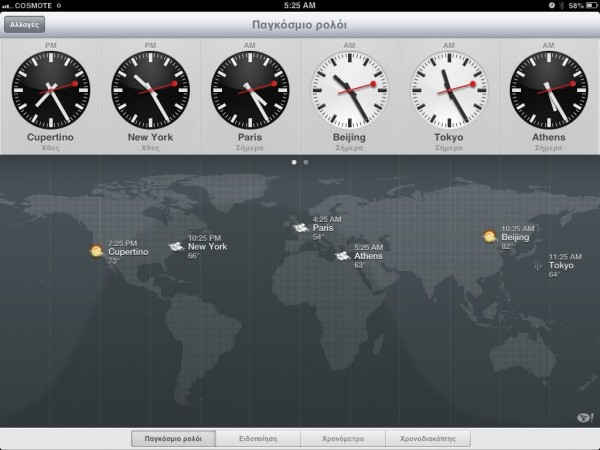Switch to the Χρονοδιακόπτης tab
The height and width of the screenshot is (450, 600).
click(428, 439)
